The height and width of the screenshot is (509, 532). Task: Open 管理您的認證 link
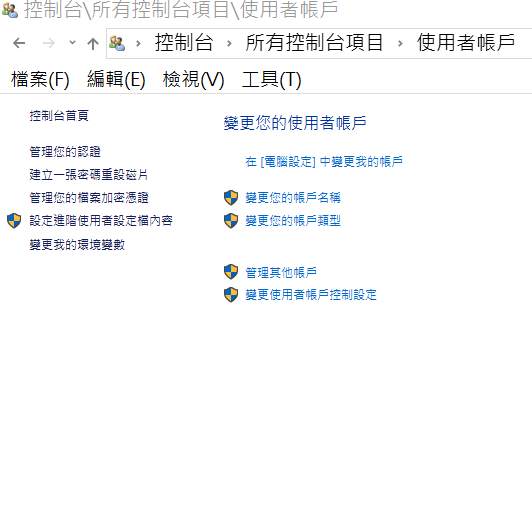click(x=65, y=152)
